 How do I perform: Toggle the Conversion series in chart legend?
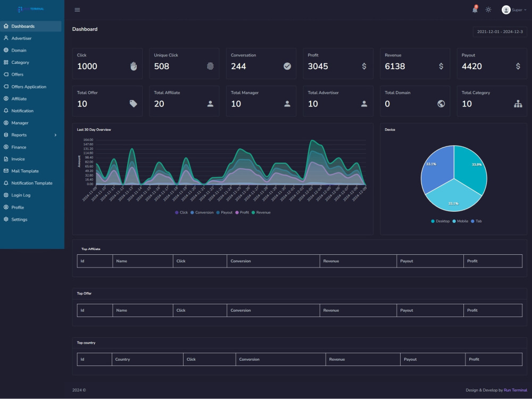[202, 212]
